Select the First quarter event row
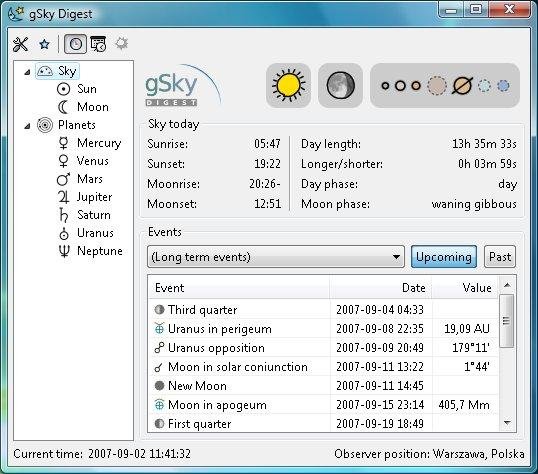 pos(323,424)
